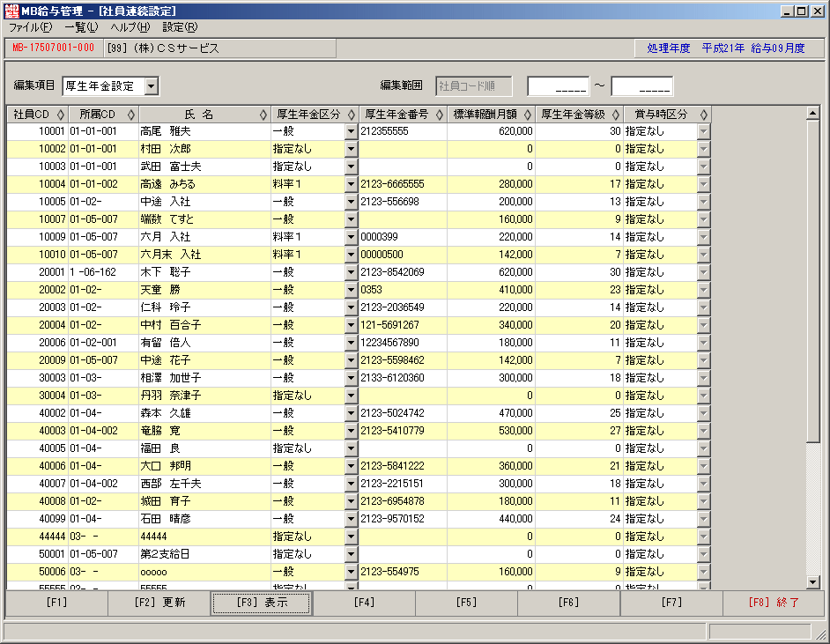This screenshot has height=644, width=830.
Task: Sort by 氏名 column sort icon
Action: point(263,115)
